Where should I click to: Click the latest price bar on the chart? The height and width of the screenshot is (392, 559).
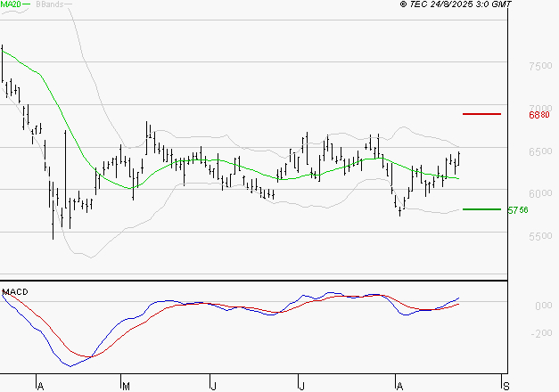(459, 159)
